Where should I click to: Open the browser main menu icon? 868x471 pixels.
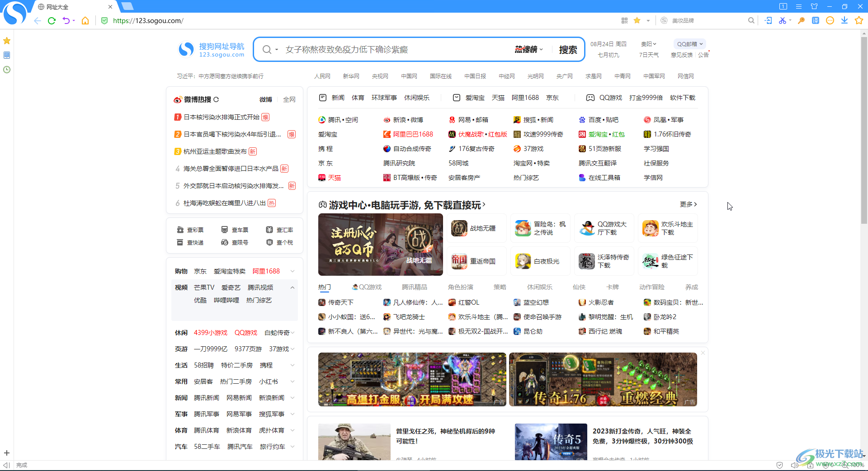[799, 6]
